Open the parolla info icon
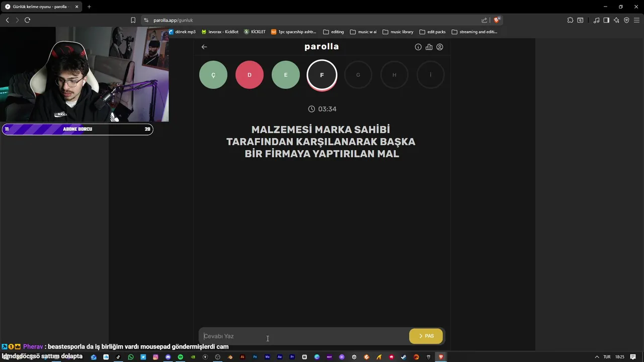The width and height of the screenshot is (644, 362). coord(418,47)
